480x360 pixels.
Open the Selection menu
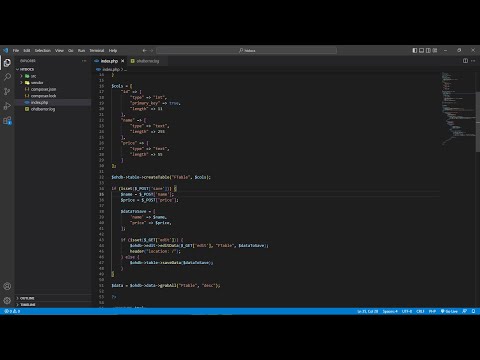pos(43,50)
